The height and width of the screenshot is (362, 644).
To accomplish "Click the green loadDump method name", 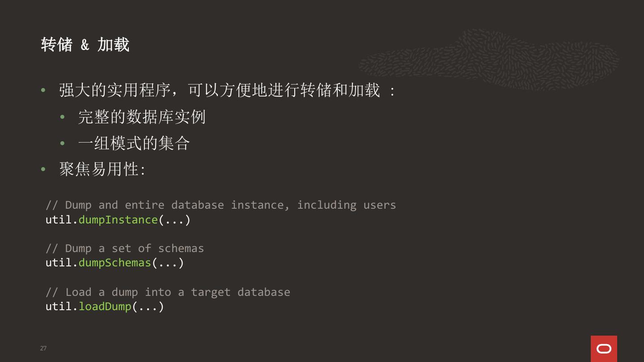I will pyautogui.click(x=105, y=307).
